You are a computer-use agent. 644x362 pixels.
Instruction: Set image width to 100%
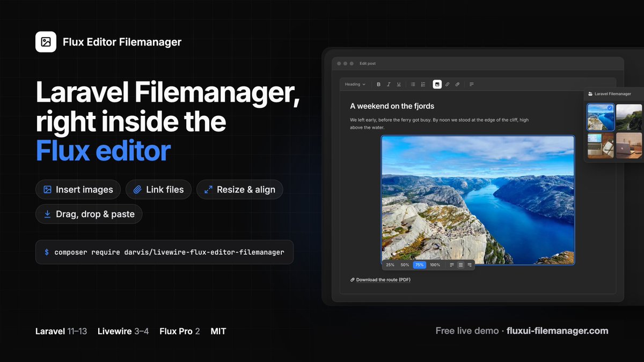435,265
